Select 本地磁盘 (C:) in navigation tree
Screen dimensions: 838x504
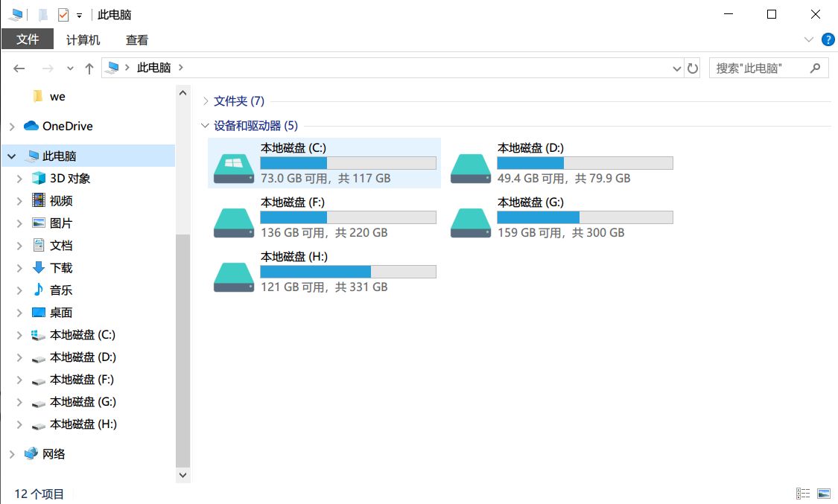tap(82, 335)
